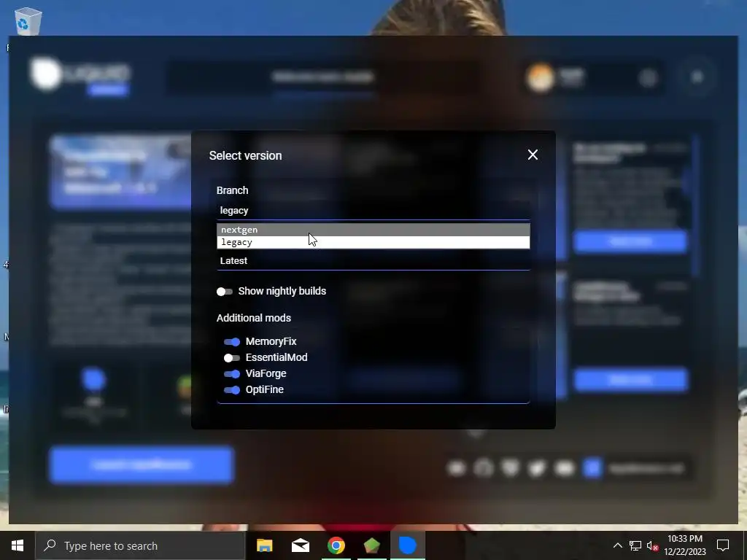747x560 pixels.
Task: Choose the legacy option in the list
Action: tap(373, 242)
